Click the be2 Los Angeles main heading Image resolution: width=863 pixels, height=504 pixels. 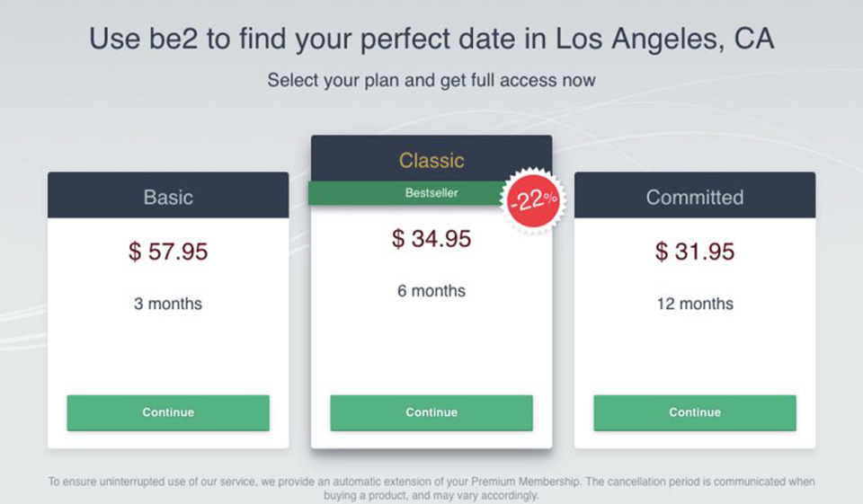[x=431, y=39]
